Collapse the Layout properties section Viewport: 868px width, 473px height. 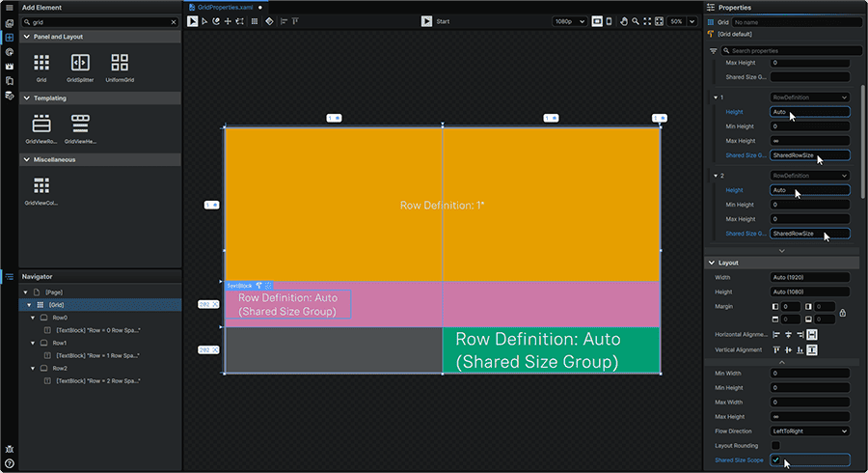point(712,263)
